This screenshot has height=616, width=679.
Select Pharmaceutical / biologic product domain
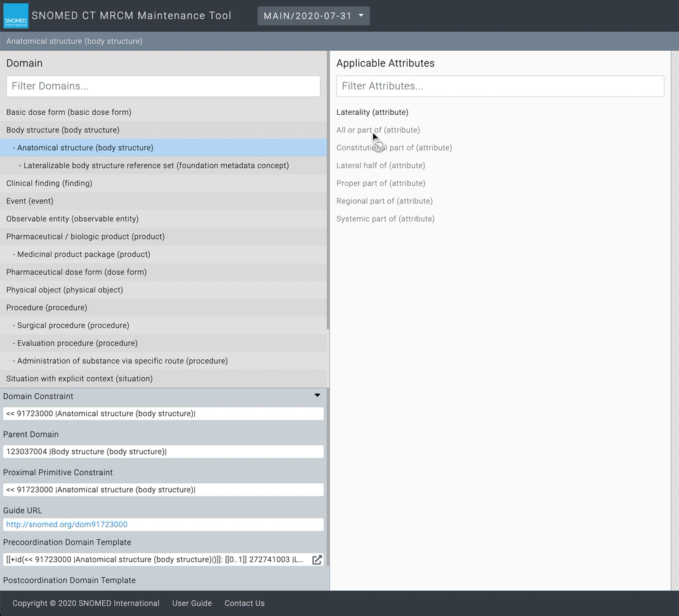click(163, 237)
